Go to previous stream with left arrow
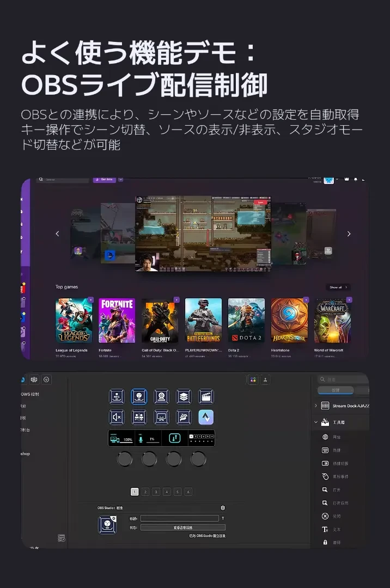 tap(57, 234)
